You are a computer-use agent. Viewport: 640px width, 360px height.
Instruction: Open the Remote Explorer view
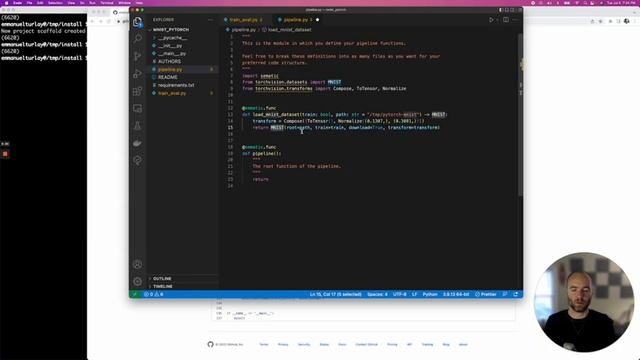coord(138,108)
